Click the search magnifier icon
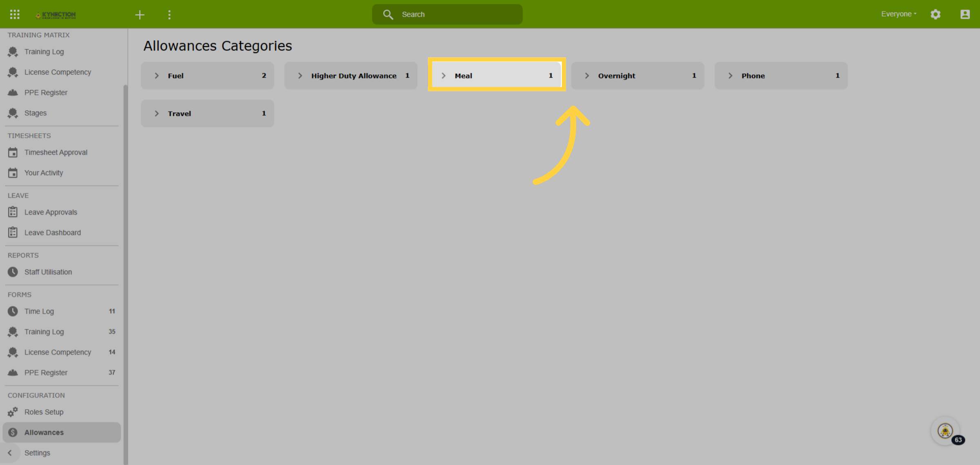This screenshot has width=980, height=465. [x=388, y=14]
